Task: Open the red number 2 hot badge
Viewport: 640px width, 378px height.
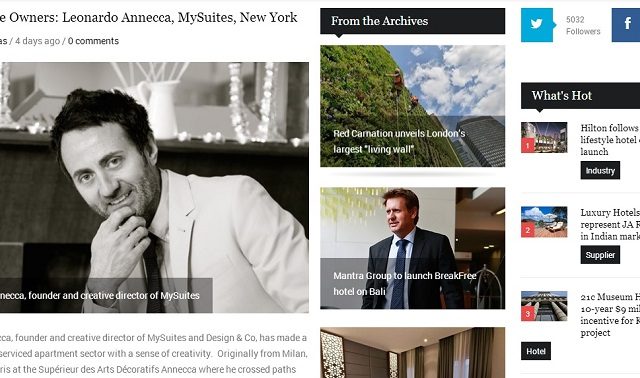Action: coord(528,230)
